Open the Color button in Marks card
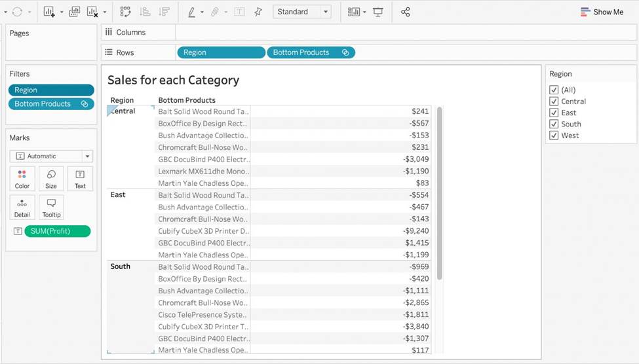639x364 pixels. pyautogui.click(x=22, y=178)
